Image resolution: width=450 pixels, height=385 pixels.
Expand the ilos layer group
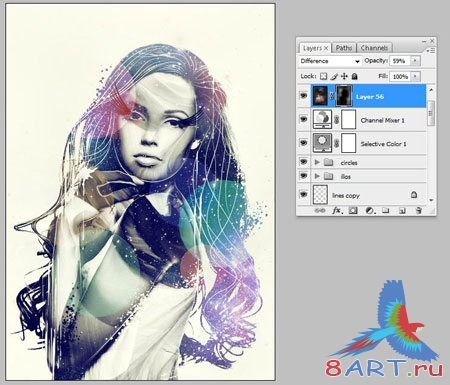(x=317, y=176)
